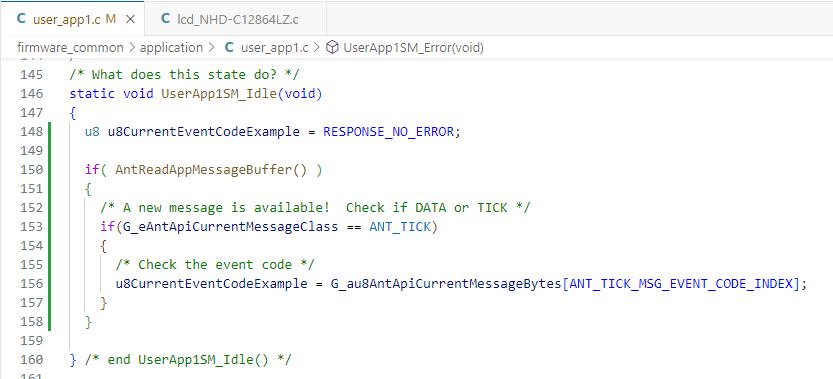Click the ANT_TICK constant on line 153
Screen dimensions: 833x379
[x=400, y=226]
